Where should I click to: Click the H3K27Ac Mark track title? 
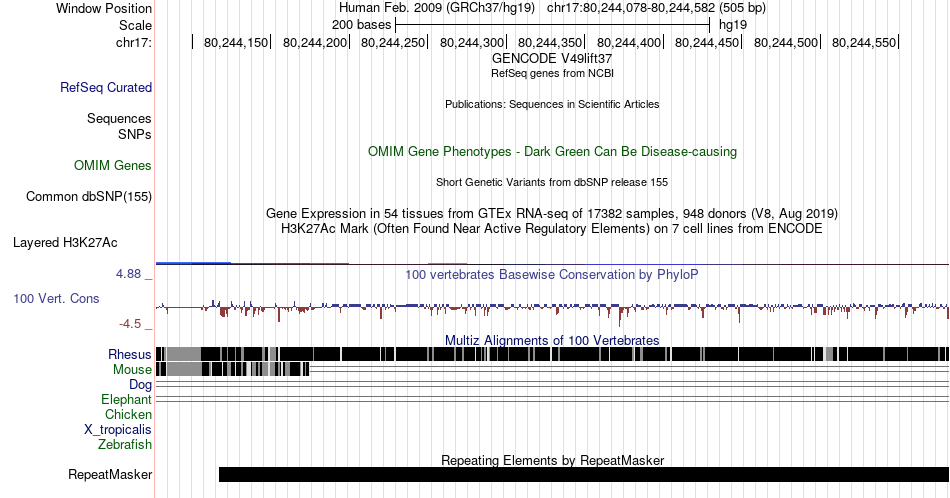click(x=552, y=228)
